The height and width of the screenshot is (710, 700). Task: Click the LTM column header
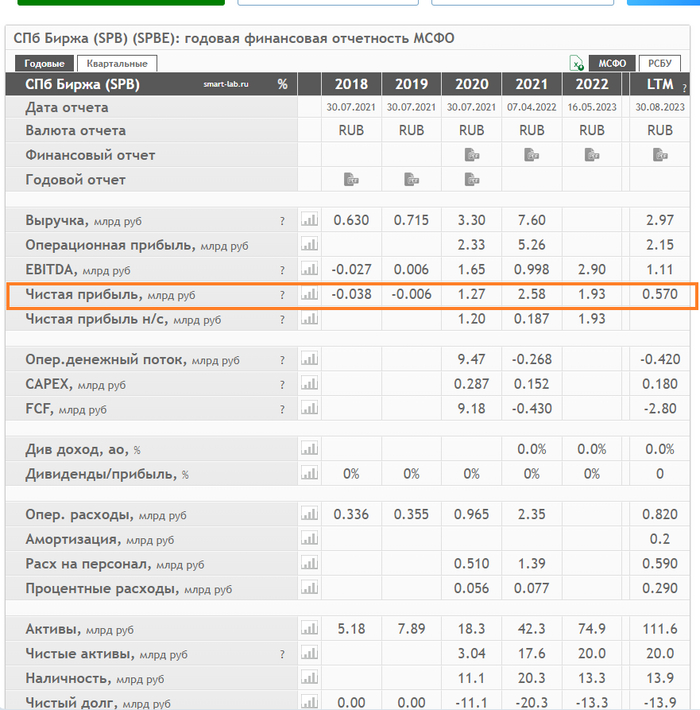(660, 84)
